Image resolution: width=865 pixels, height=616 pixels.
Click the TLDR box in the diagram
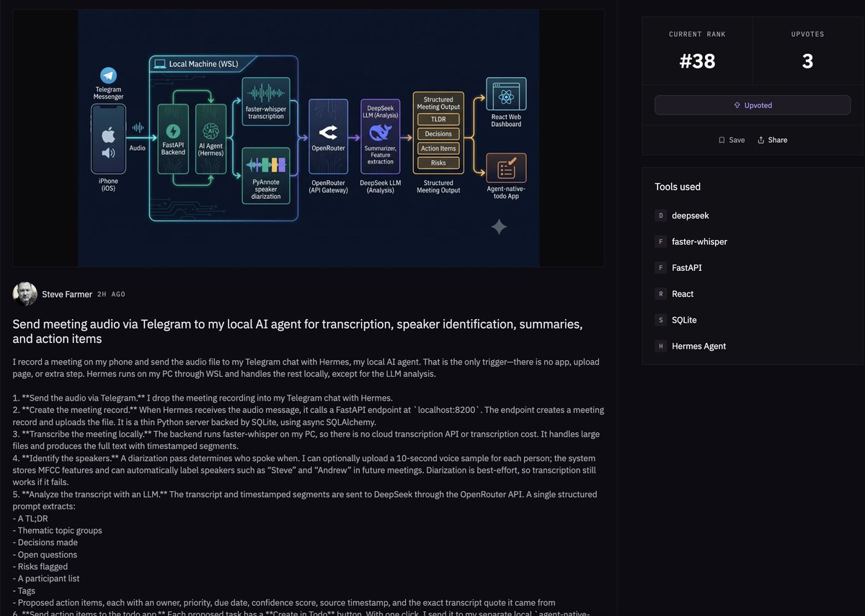click(x=438, y=119)
